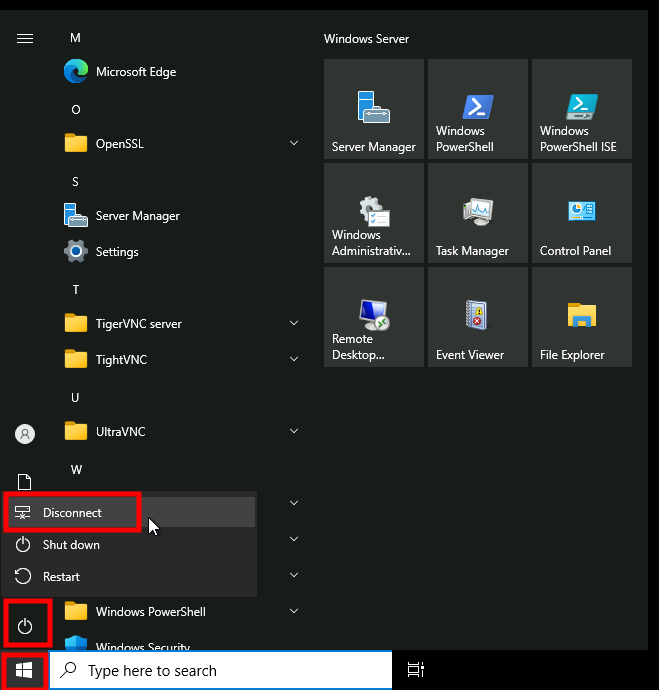Screen dimensions: 659x690
Task: Click the Windows Start button
Action: [24, 670]
